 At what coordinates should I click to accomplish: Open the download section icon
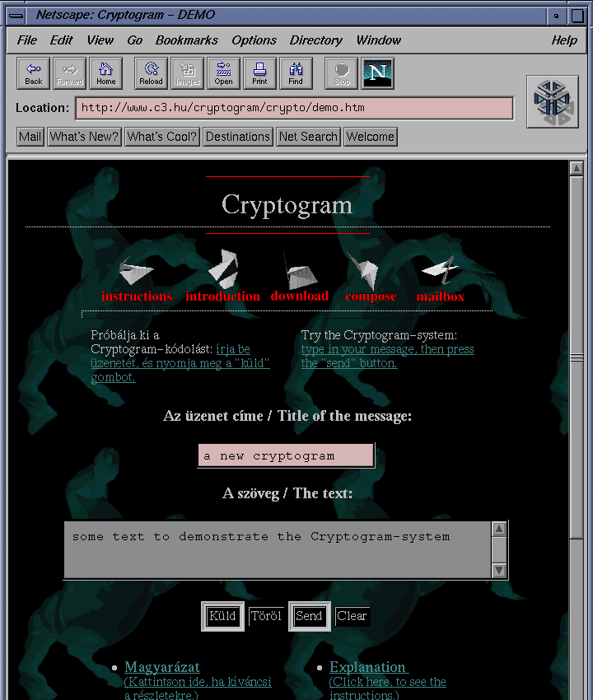298,270
